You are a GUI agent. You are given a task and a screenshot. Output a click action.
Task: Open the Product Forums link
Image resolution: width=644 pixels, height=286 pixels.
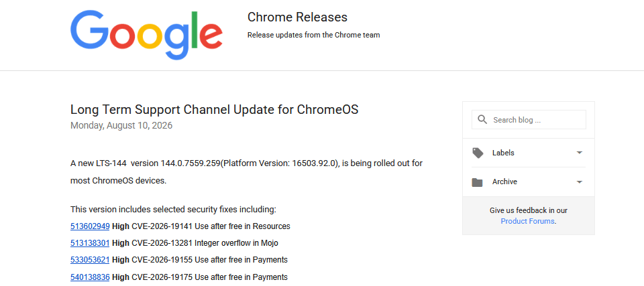pyautogui.click(x=528, y=221)
